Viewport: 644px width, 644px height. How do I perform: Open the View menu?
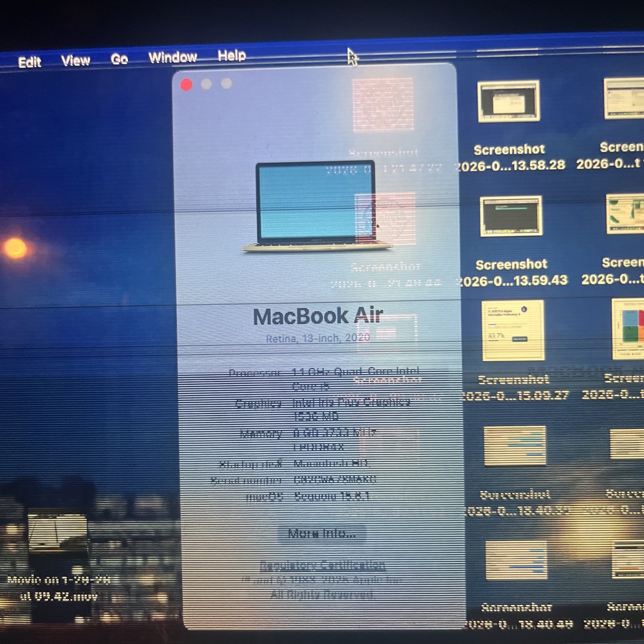tap(76, 60)
